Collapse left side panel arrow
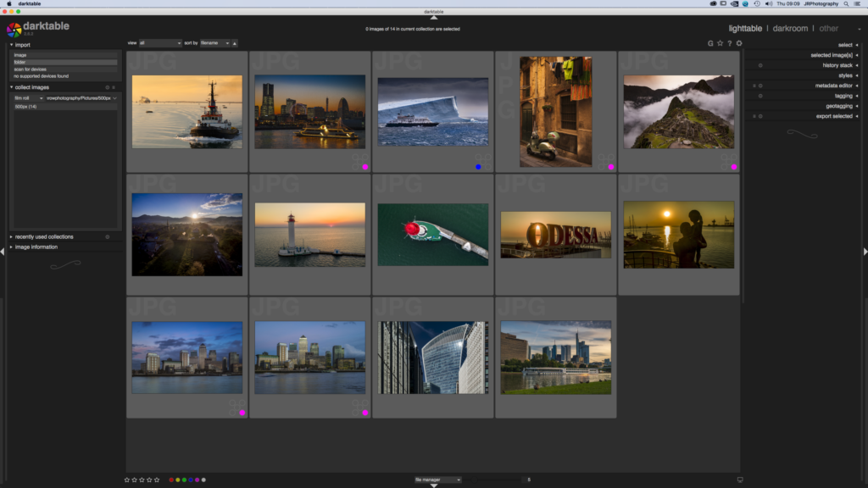 click(x=3, y=251)
